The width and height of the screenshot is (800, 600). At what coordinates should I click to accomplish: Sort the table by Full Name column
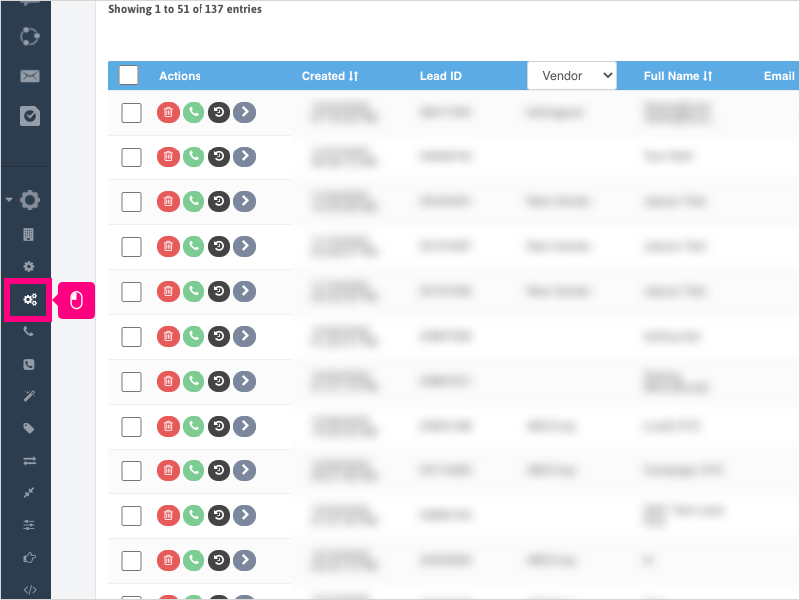(x=678, y=76)
